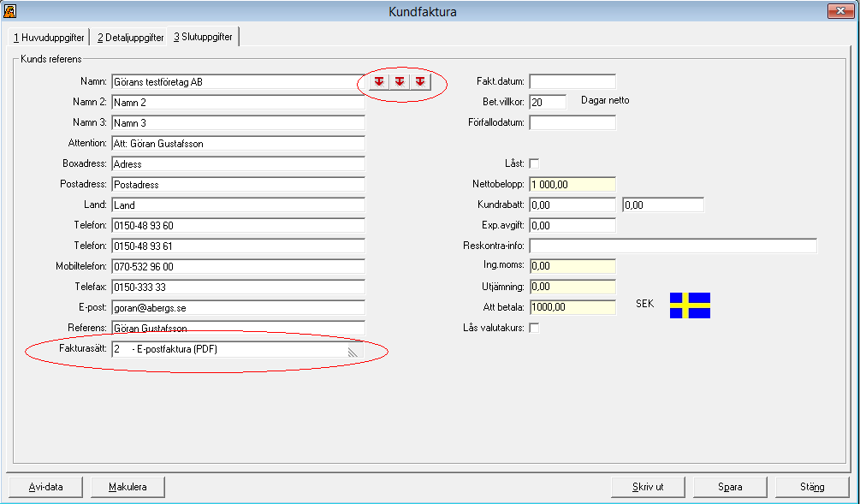Click the Bet.villkor field showing 20
Screen dimensions: 860x504
548,102
